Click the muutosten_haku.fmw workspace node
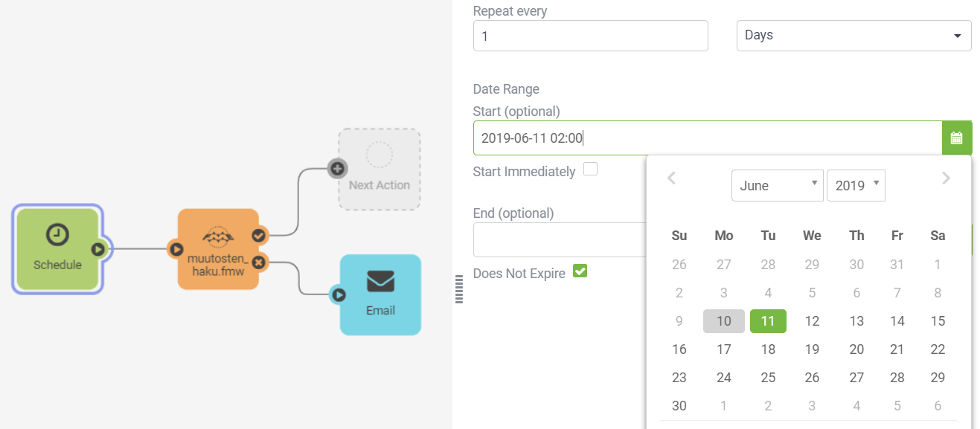980x429 pixels. click(218, 249)
